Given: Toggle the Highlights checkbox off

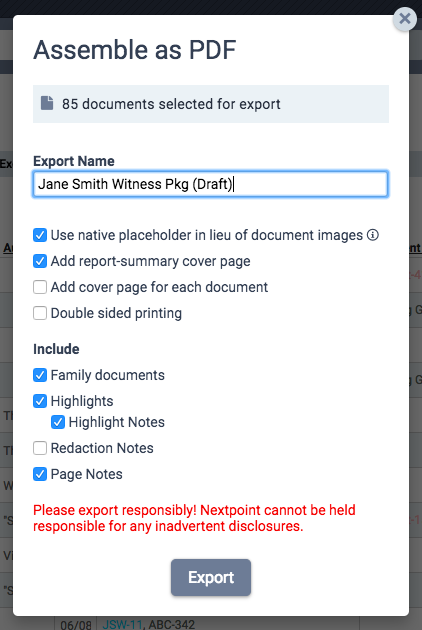Looking at the screenshot, I should (40, 401).
